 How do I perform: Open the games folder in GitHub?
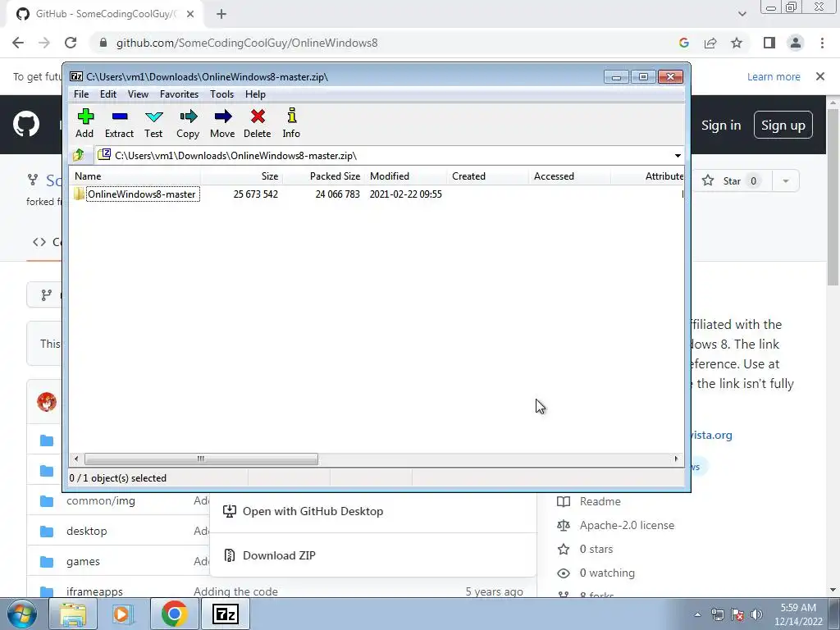(x=83, y=561)
